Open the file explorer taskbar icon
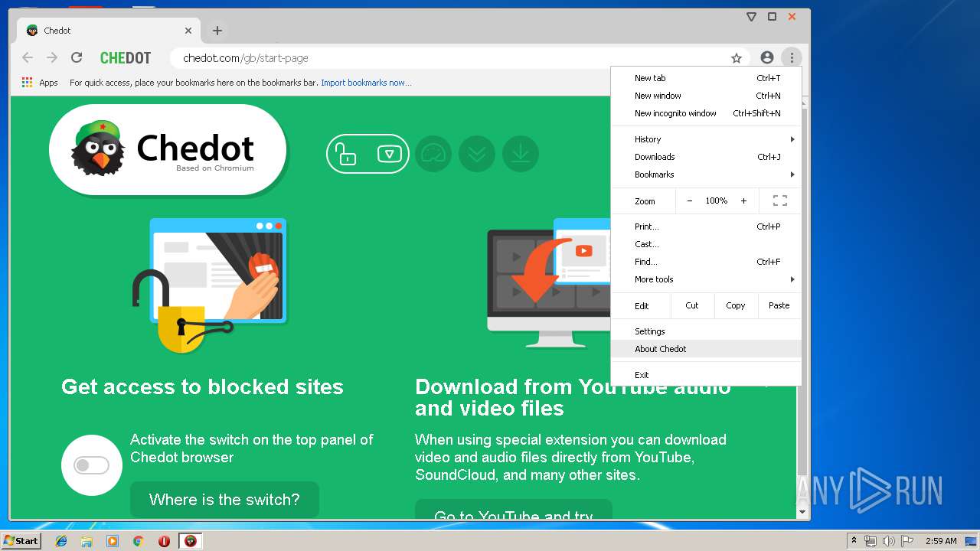The image size is (980, 551). 87,541
